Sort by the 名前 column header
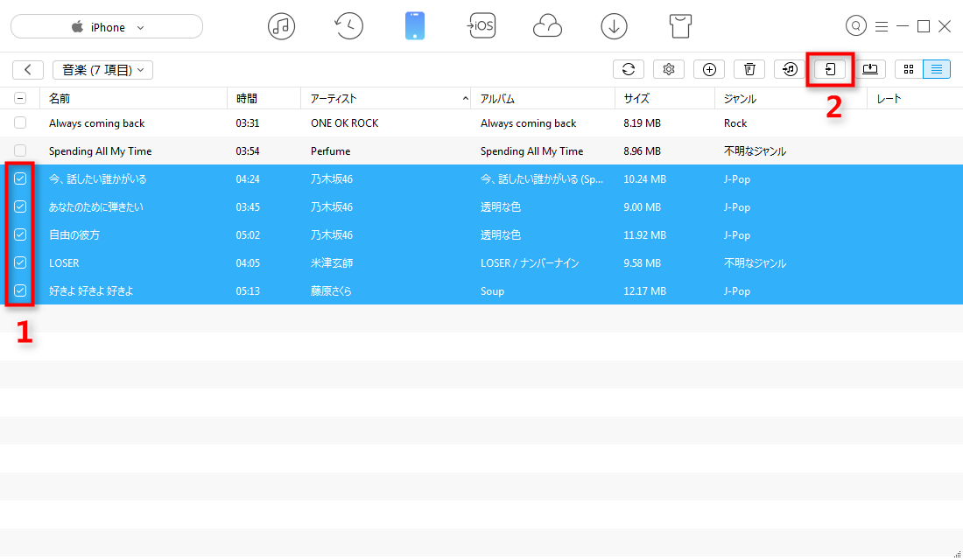Viewport: 963px width, 560px height. tap(133, 98)
